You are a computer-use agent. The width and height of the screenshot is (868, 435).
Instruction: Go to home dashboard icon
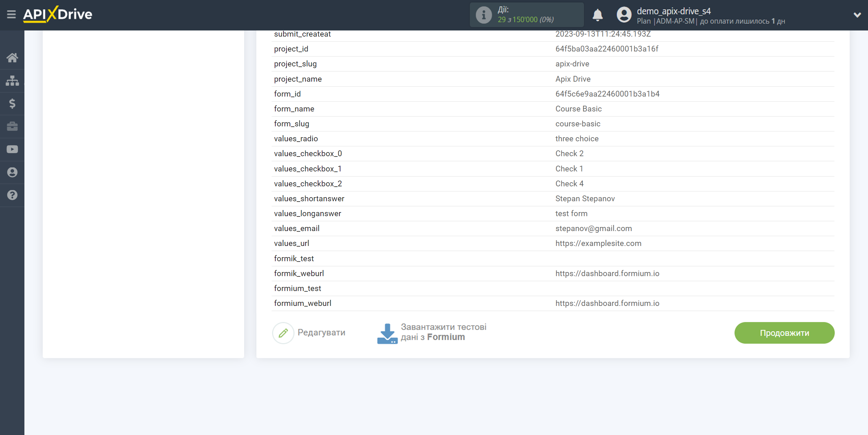pos(12,58)
